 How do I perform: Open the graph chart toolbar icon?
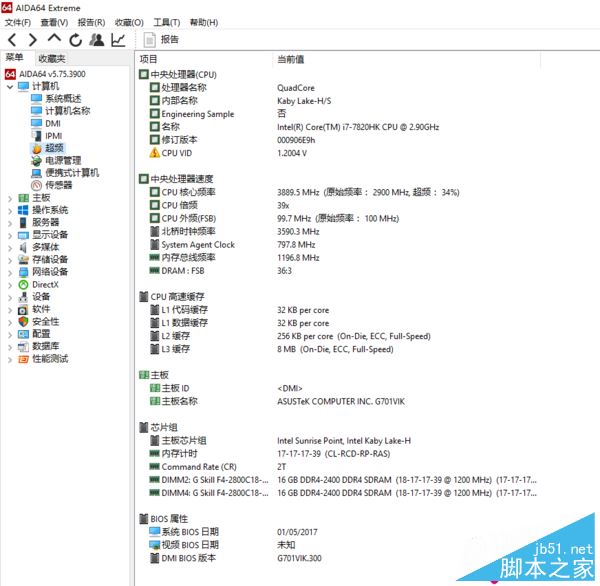118,39
